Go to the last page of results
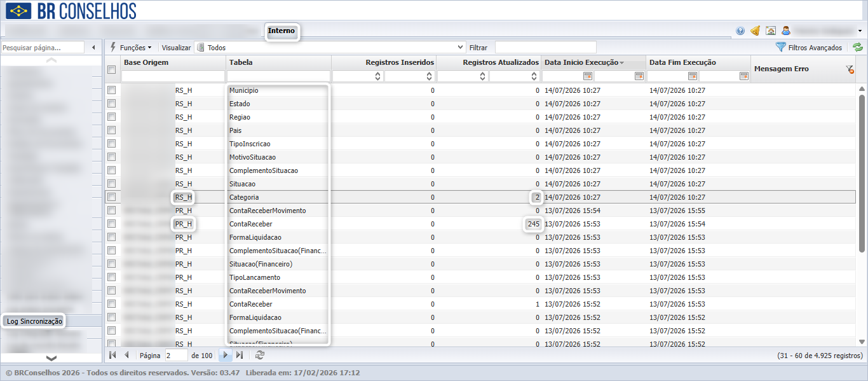Image resolution: width=868 pixels, height=381 pixels. coord(240,355)
